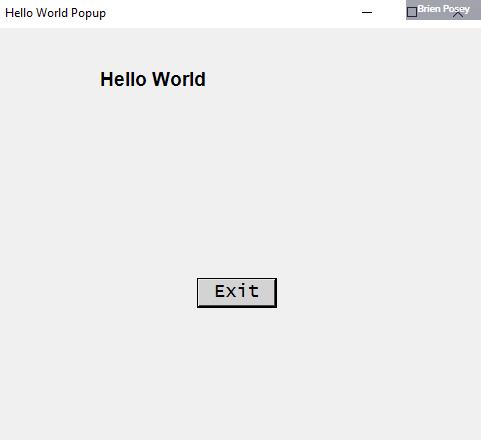
Task: Minimize the Hello World Popup window
Action: [367, 13]
